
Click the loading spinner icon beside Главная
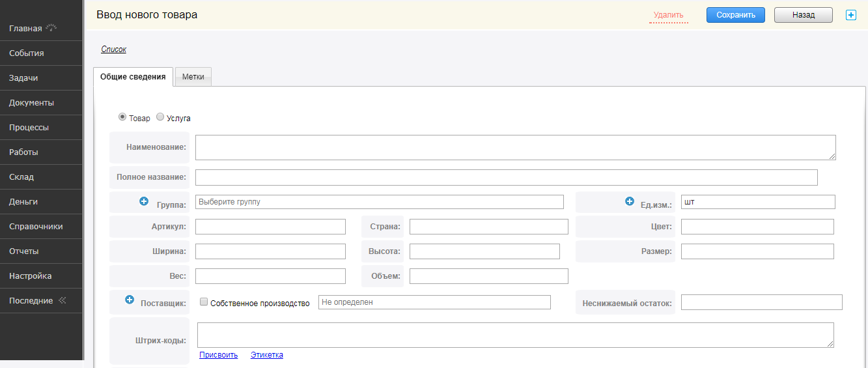point(52,28)
